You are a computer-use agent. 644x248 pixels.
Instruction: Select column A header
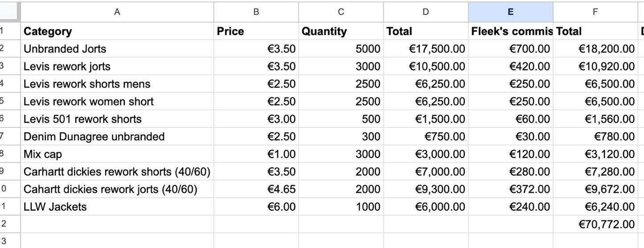(117, 12)
